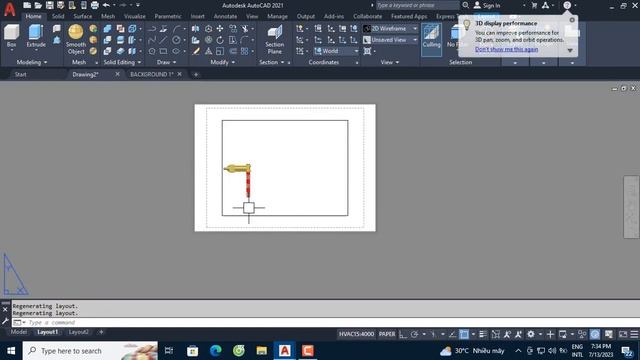
Task: Add a new drawing tab with plus
Action: [x=196, y=74]
